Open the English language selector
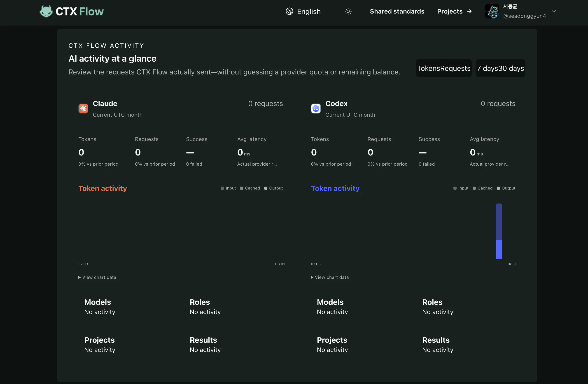Viewport: 588px width, 384px height. coord(303,11)
